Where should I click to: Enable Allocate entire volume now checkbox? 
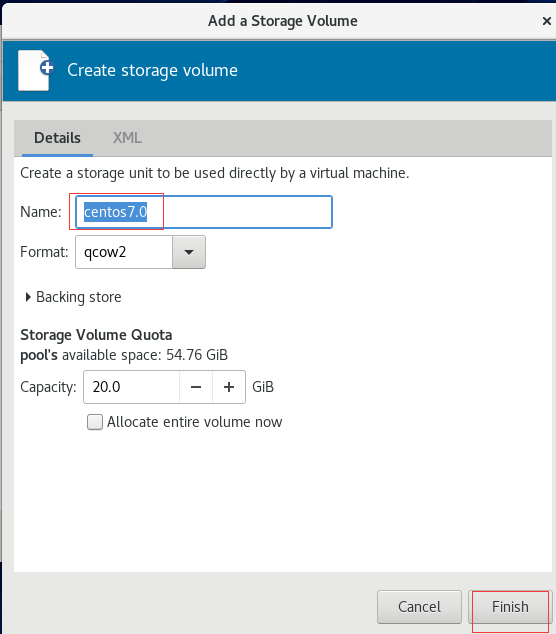coord(95,422)
